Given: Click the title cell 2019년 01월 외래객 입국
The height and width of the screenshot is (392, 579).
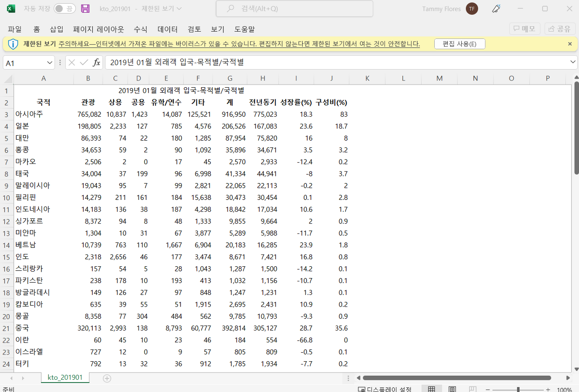Looking at the screenshot, I should (181, 90).
